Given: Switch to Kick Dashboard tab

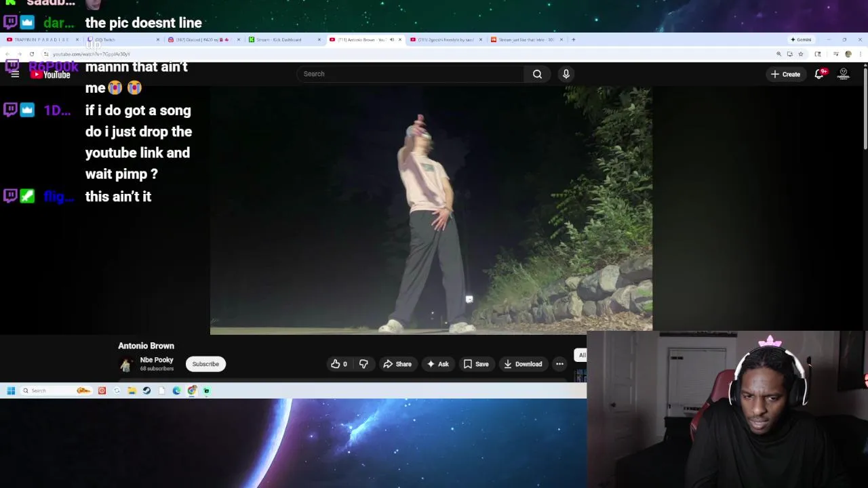Looking at the screenshot, I should tap(283, 39).
